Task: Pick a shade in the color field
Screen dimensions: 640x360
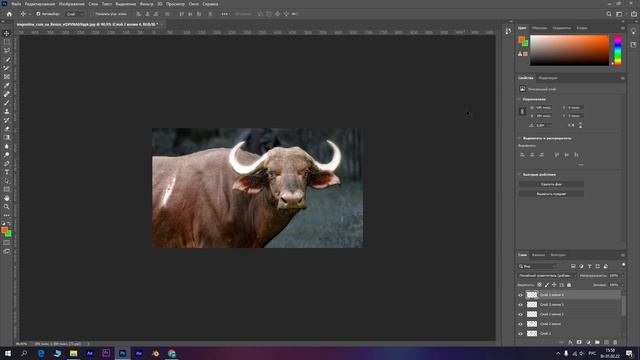Action: [x=569, y=50]
